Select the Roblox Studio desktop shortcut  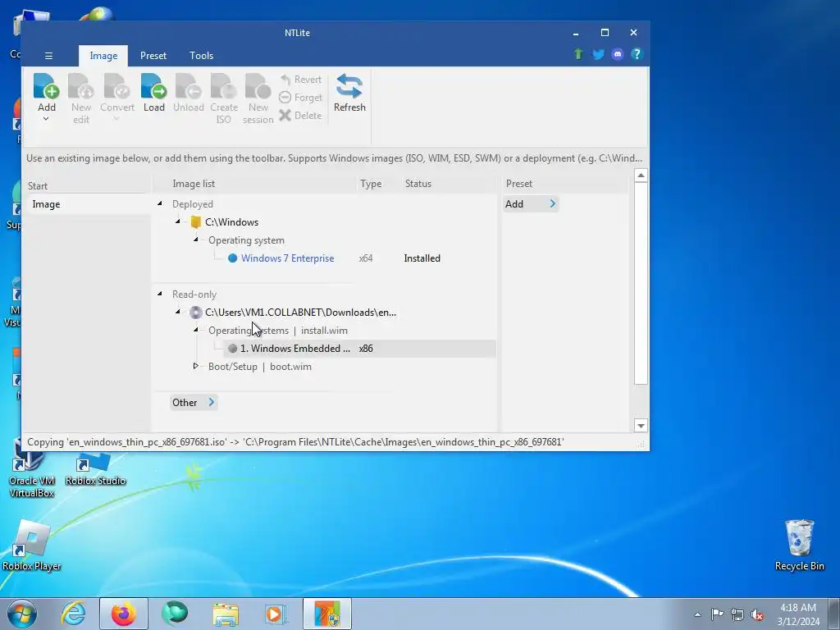pyautogui.click(x=95, y=469)
